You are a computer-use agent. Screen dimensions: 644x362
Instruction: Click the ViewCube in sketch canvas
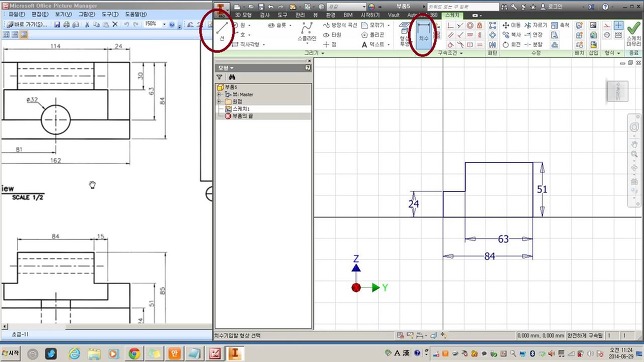point(617,90)
